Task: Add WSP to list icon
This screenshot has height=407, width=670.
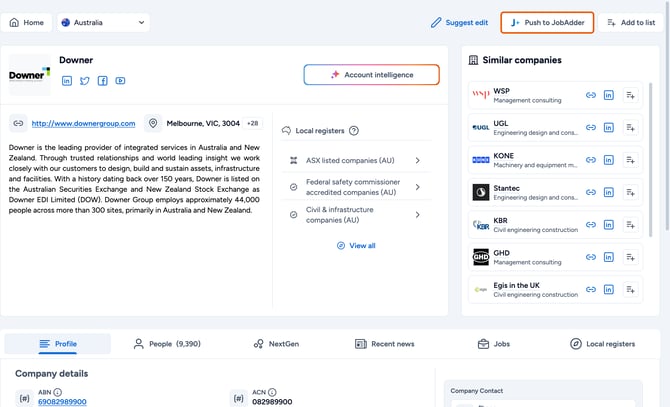Action: (x=630, y=95)
